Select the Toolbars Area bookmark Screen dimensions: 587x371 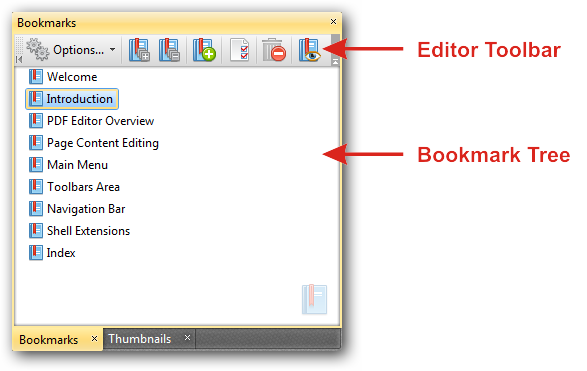[74, 187]
